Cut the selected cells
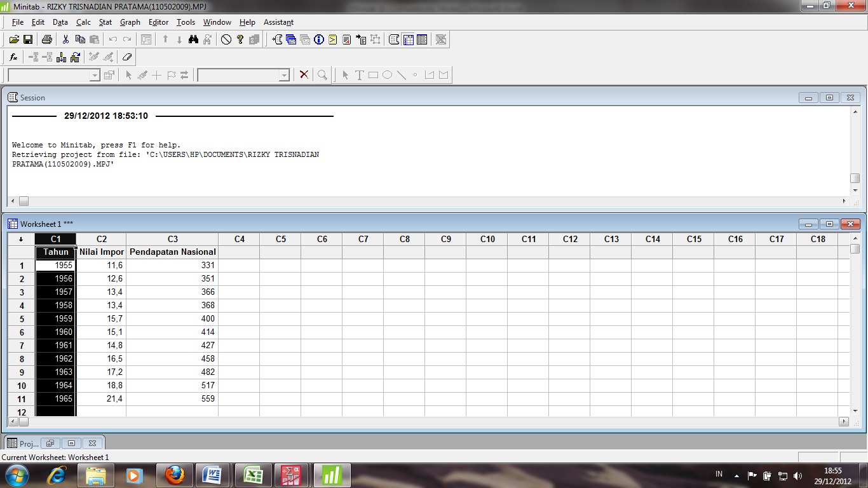The width and height of the screenshot is (868, 488). [x=65, y=39]
